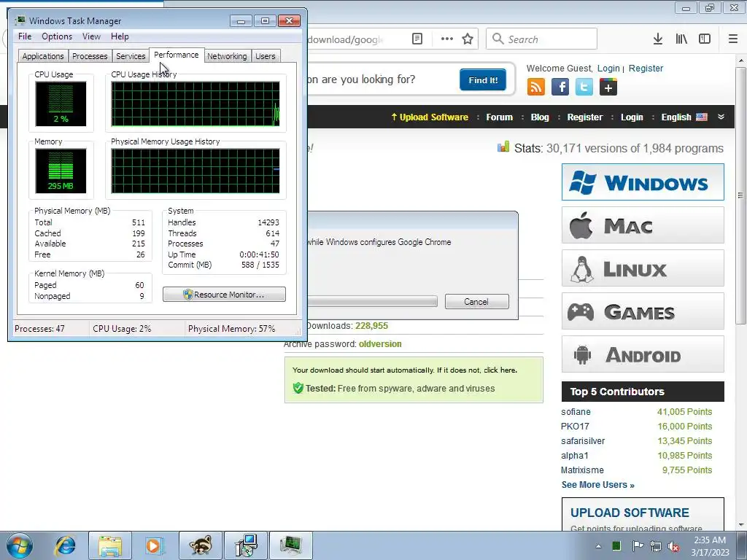Switch to the Processes tab
Screen dimensions: 747x560
(90, 56)
